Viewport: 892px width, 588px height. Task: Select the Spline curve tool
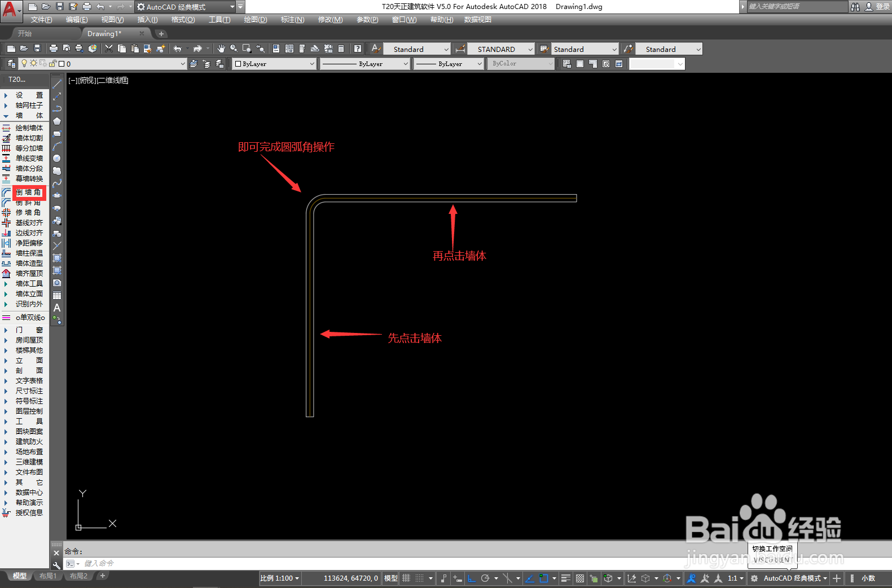tap(57, 183)
